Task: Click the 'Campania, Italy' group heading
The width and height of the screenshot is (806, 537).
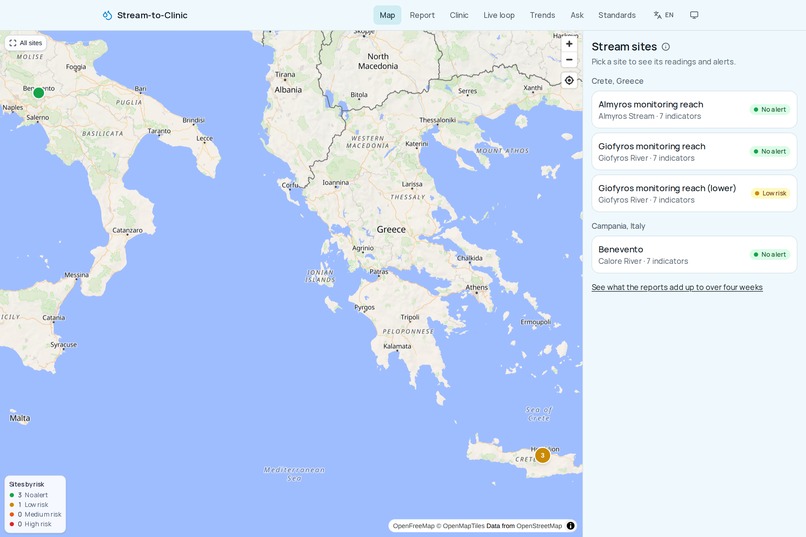Action: click(x=618, y=226)
